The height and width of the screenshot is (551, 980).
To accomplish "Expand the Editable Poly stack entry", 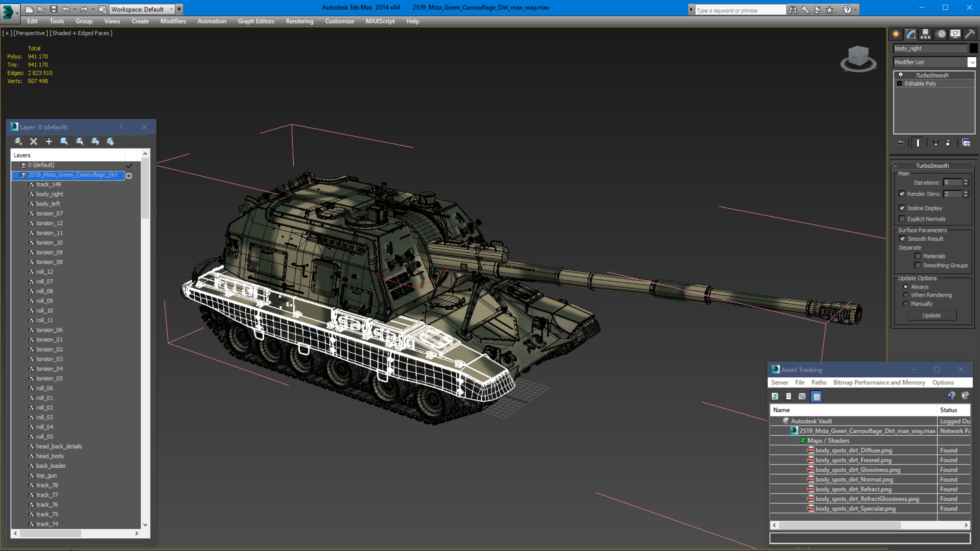I will 899,84.
